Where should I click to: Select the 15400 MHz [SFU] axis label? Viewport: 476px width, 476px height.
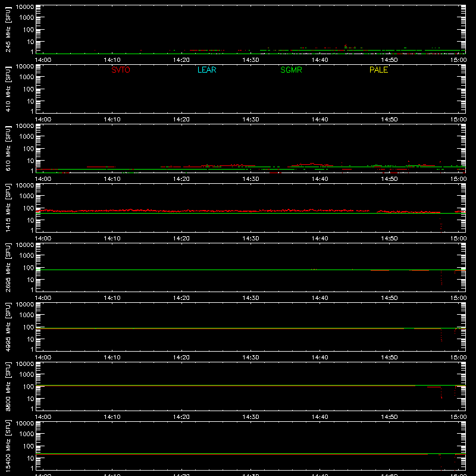click(x=8, y=446)
